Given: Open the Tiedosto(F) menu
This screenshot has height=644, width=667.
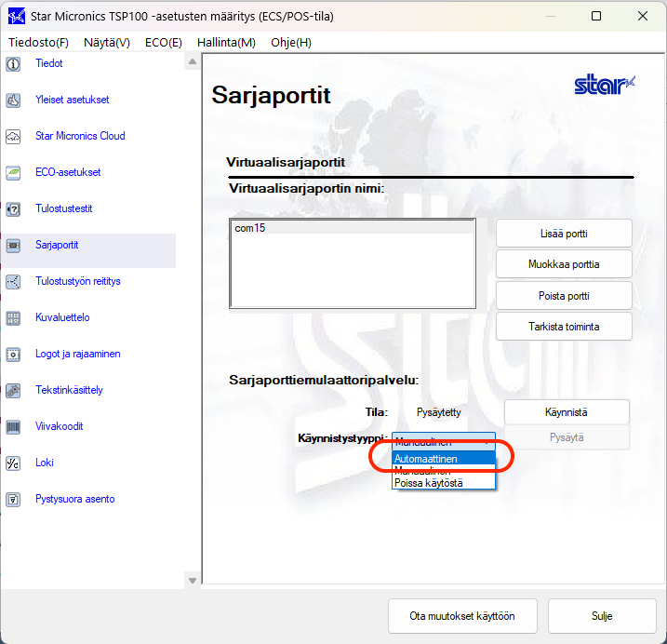Looking at the screenshot, I should (38, 43).
